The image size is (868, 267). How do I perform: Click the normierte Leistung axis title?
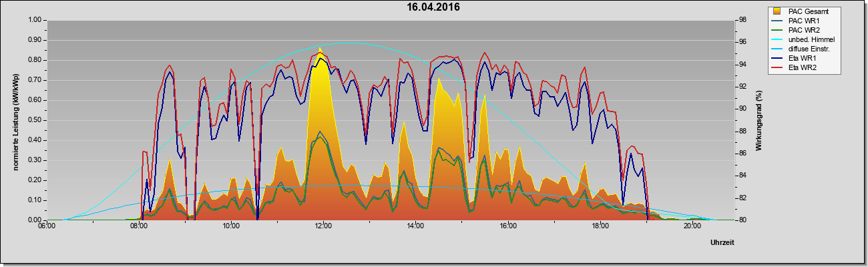tap(15, 119)
